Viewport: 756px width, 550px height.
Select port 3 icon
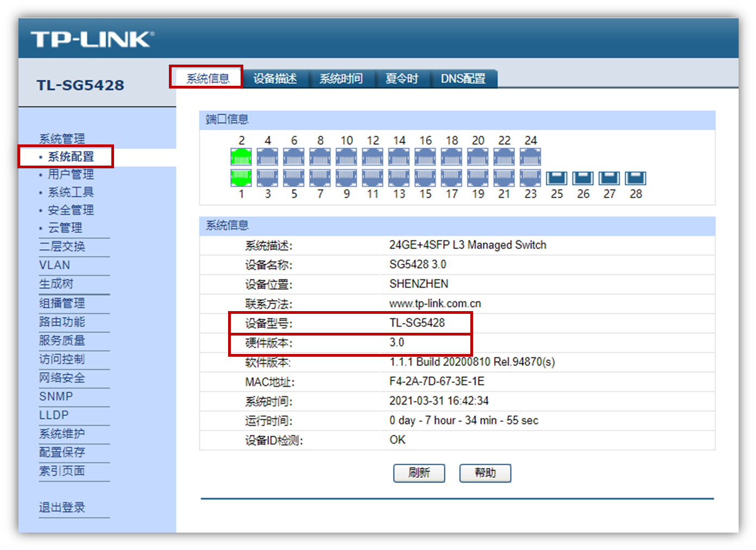pos(267,178)
